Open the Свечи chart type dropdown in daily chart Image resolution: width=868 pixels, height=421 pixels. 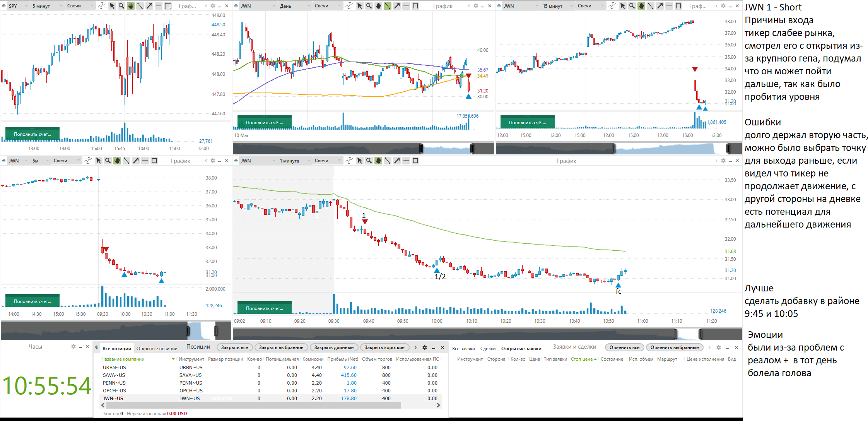point(328,6)
